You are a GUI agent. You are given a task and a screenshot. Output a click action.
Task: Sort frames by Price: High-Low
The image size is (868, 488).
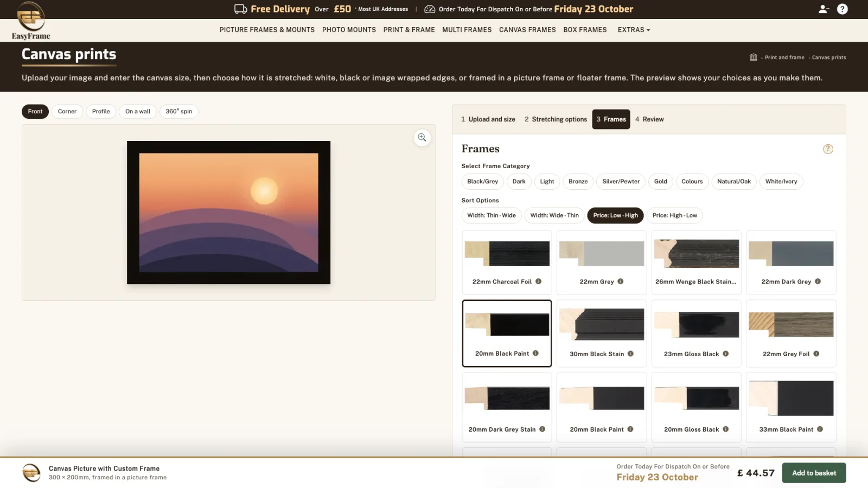[675, 215]
